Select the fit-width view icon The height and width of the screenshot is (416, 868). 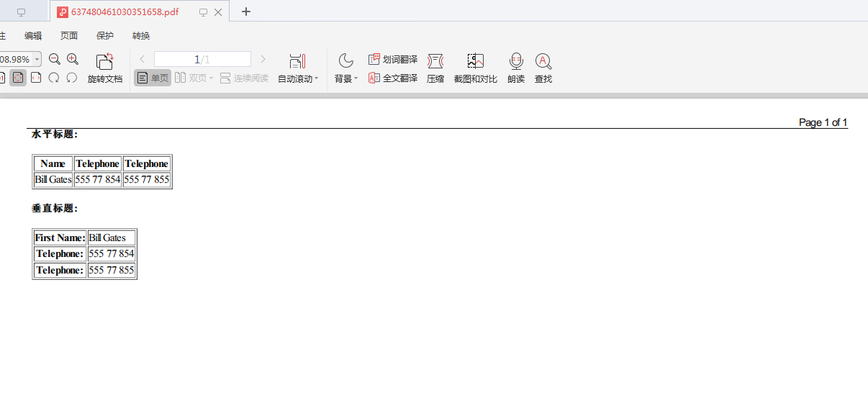point(36,78)
